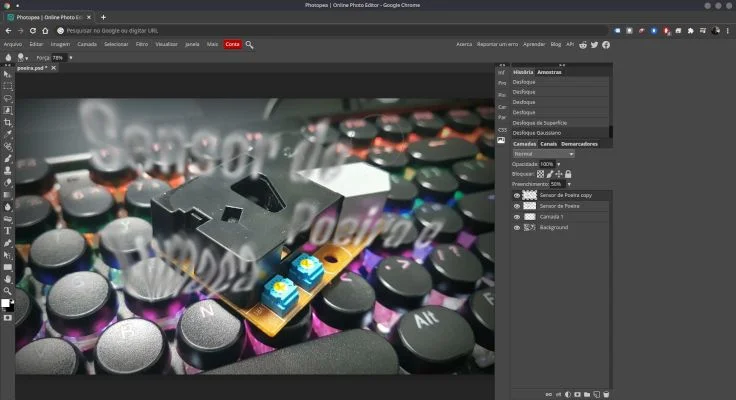
Task: Open the Normal blend mode dropdown
Action: click(x=543, y=154)
